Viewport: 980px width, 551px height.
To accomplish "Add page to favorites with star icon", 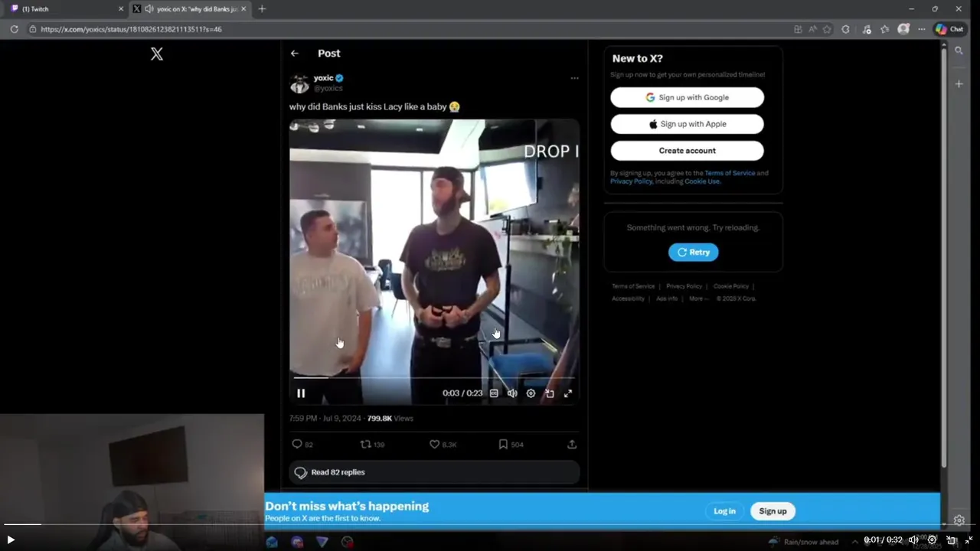I will 827,29.
